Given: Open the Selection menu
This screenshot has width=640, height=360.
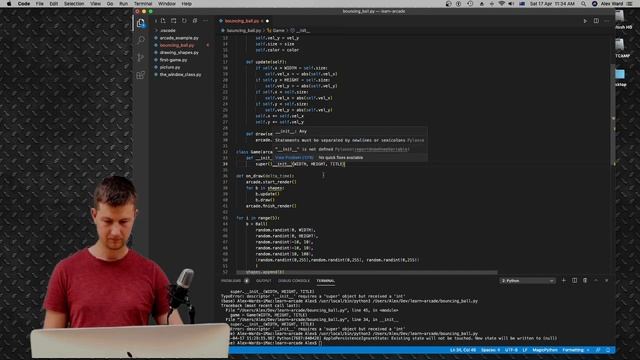Looking at the screenshot, I should click(74, 4).
